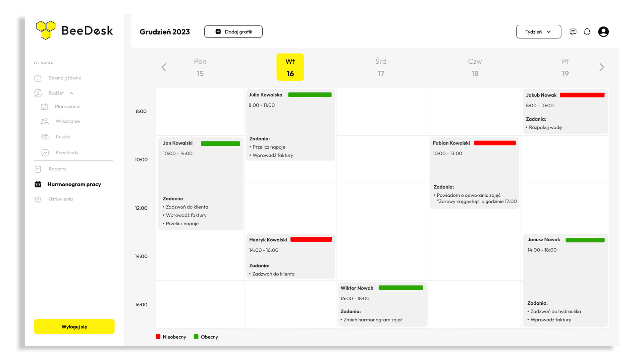Image resolution: width=644 pixels, height=360 pixels.
Task: Click the Budżet dollar icon
Action: (x=38, y=93)
